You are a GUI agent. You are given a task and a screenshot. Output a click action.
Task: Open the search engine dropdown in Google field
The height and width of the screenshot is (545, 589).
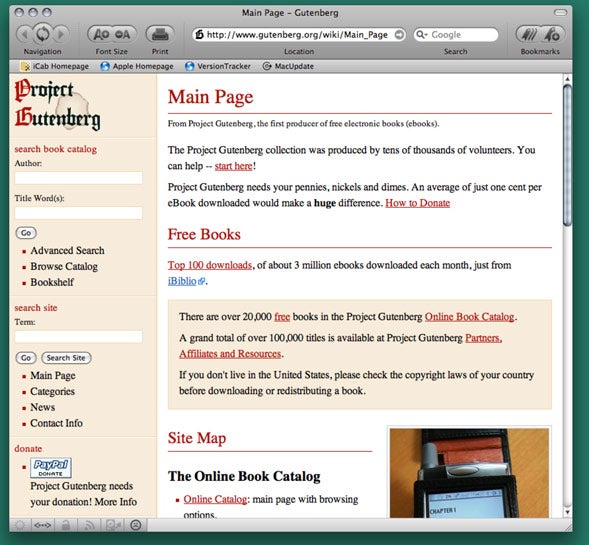click(421, 35)
